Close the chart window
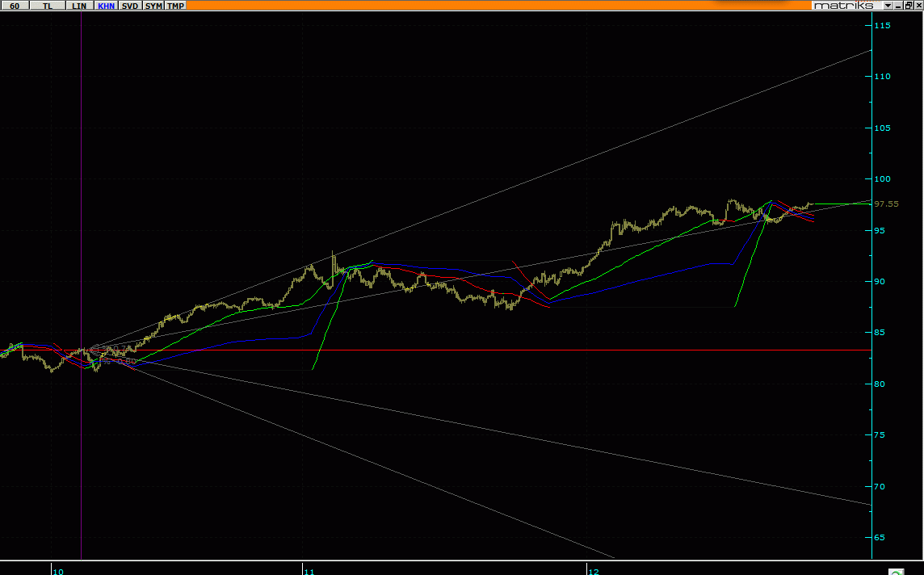This screenshot has height=575, width=924. click(x=918, y=6)
